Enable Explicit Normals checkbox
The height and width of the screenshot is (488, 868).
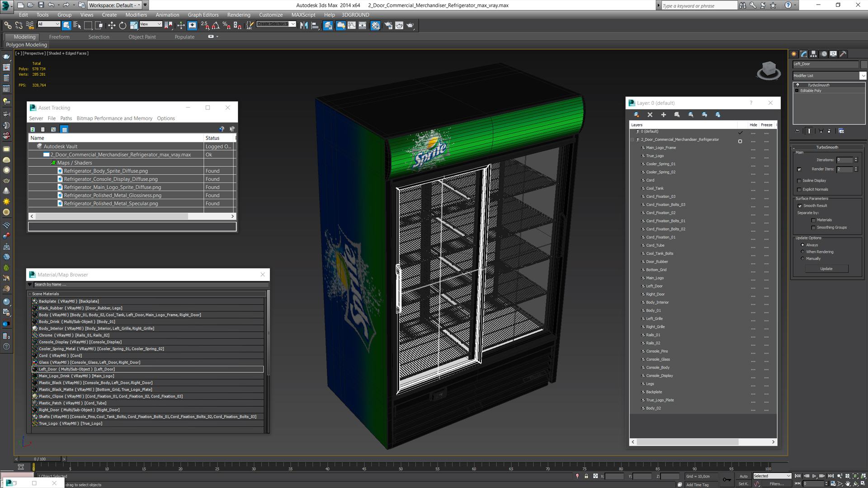point(799,190)
